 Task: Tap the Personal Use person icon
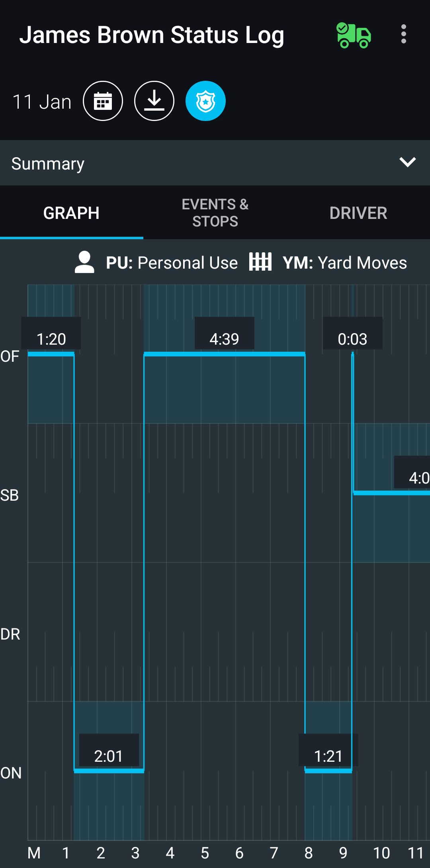point(84,262)
